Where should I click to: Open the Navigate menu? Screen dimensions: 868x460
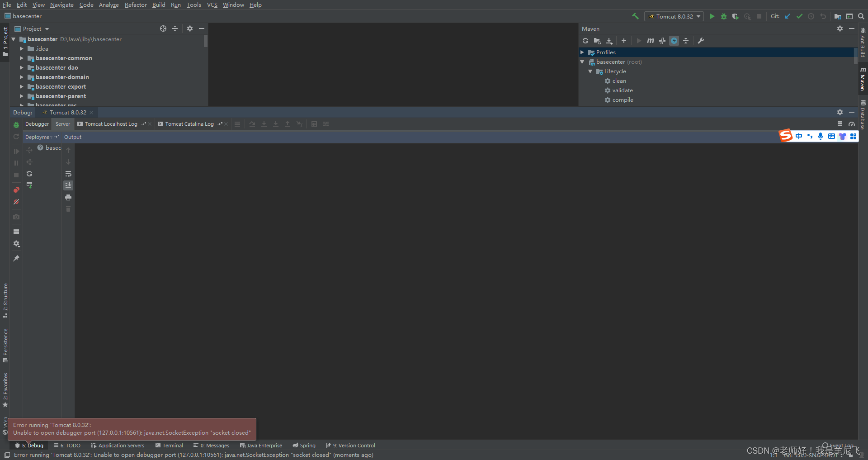pos(62,5)
